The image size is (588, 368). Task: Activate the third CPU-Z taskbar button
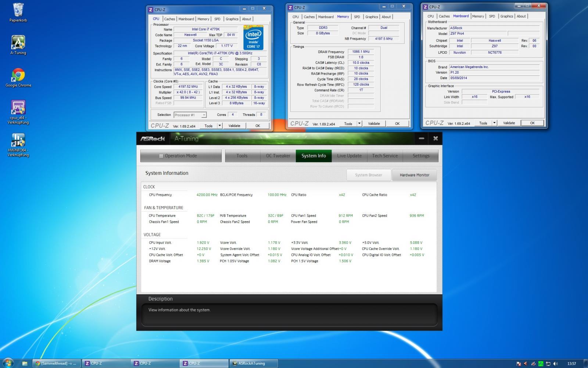204,363
